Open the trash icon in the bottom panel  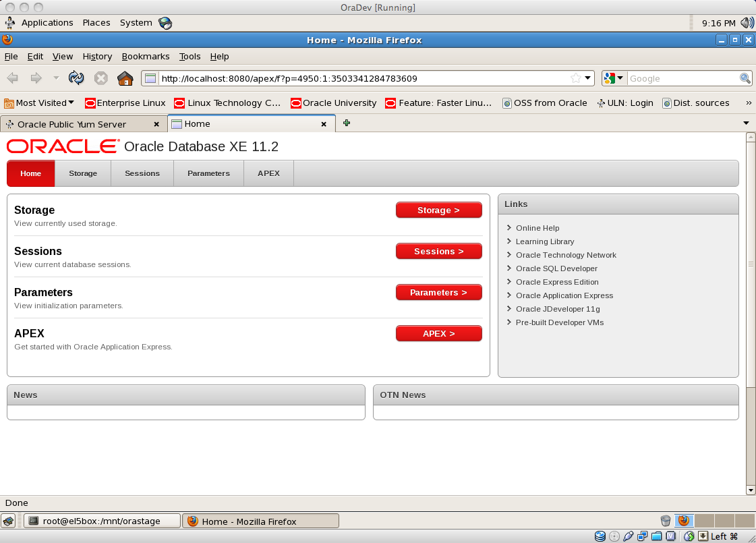click(x=666, y=521)
